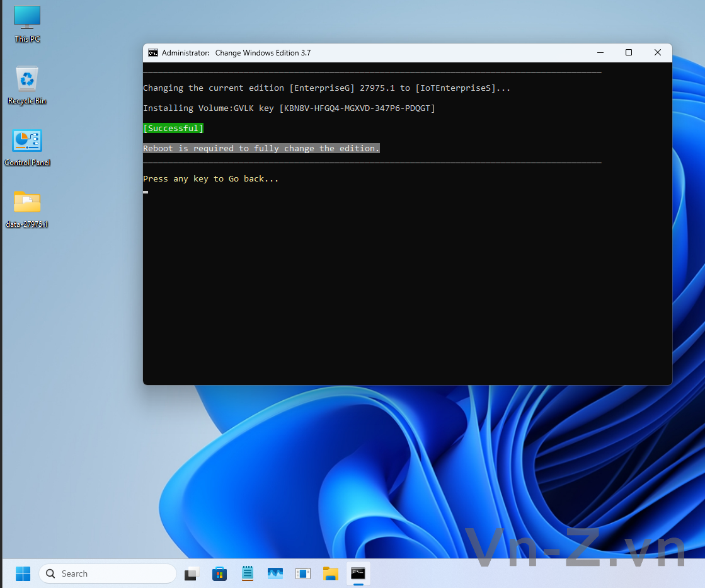The image size is (705, 588).
Task: Open the Task Manager taskbar icon
Action: [x=275, y=574]
